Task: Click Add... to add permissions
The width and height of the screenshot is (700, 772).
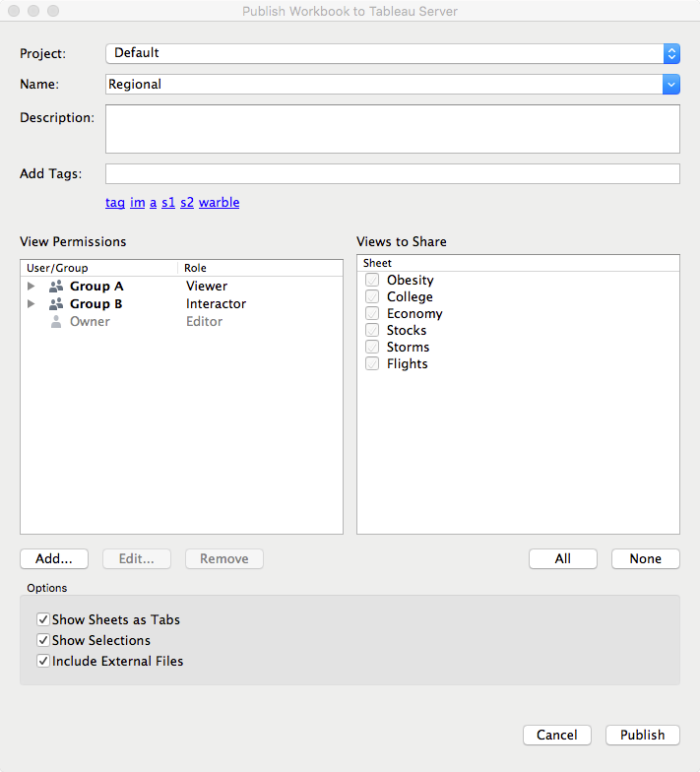Action: [x=54, y=559]
